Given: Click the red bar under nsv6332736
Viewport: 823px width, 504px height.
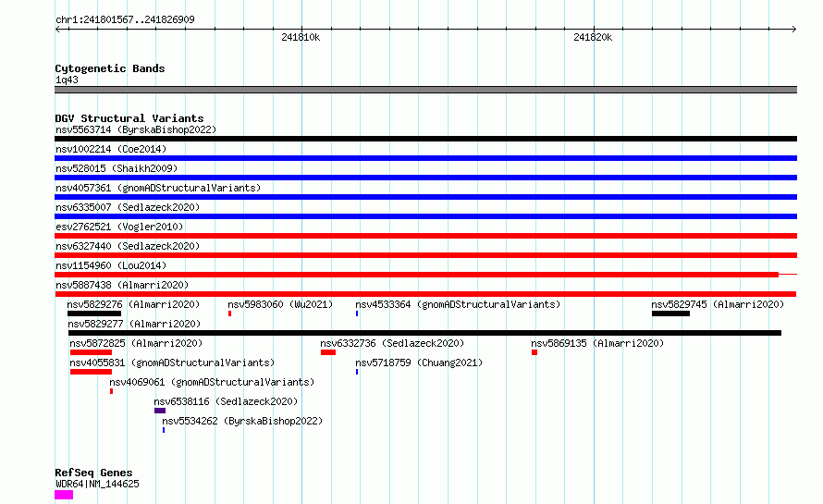Looking at the screenshot, I should click(328, 352).
